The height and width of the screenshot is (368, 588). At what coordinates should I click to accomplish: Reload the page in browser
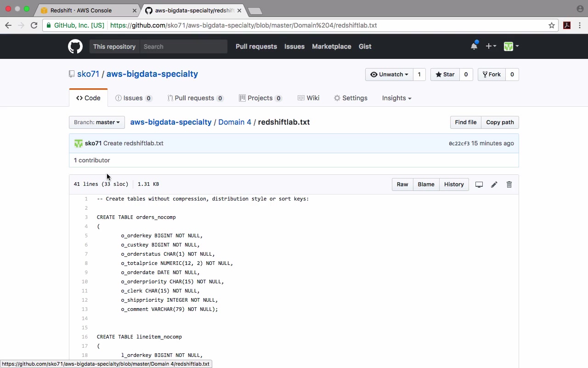[34, 25]
